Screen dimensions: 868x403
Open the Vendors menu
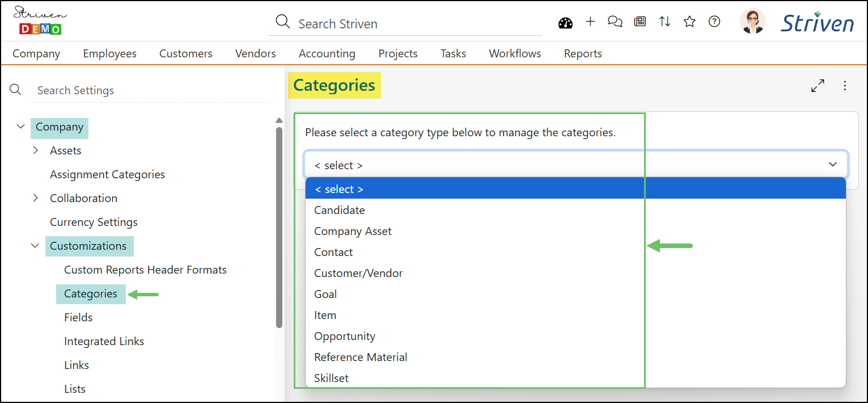[256, 53]
